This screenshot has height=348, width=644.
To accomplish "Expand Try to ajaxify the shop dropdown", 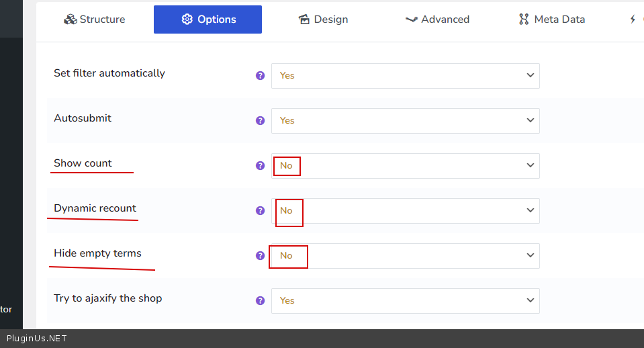I will 405,301.
